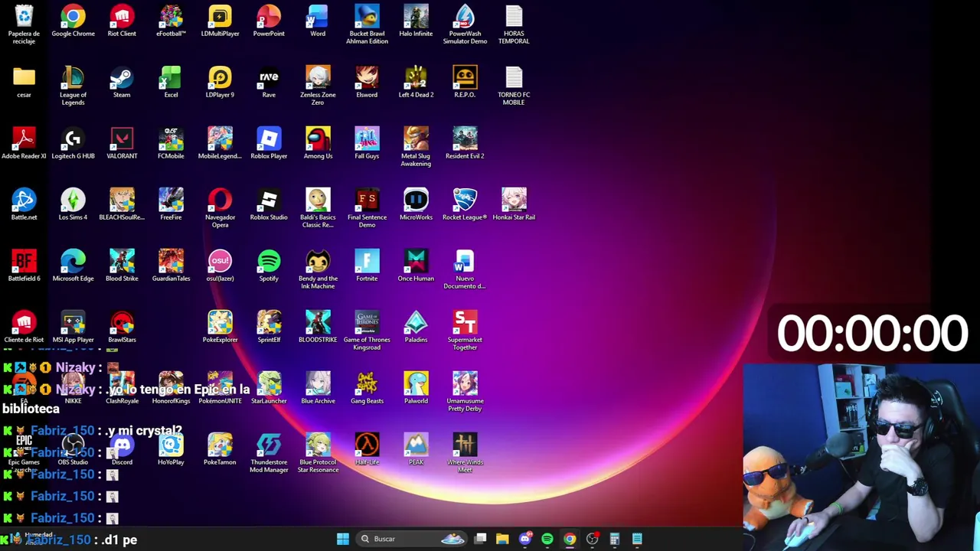Screen dimensions: 980x551
Task: Select the Battle.net desktop icon
Action: pyautogui.click(x=24, y=205)
